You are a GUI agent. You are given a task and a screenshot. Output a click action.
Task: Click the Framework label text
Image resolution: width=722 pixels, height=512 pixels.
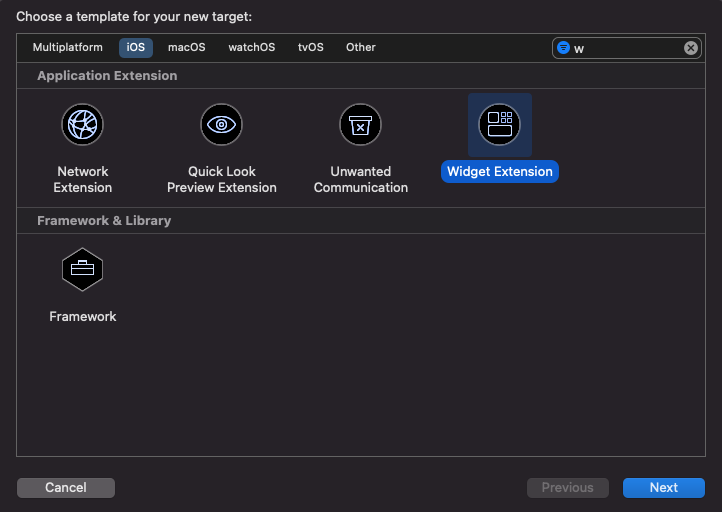tap(83, 317)
